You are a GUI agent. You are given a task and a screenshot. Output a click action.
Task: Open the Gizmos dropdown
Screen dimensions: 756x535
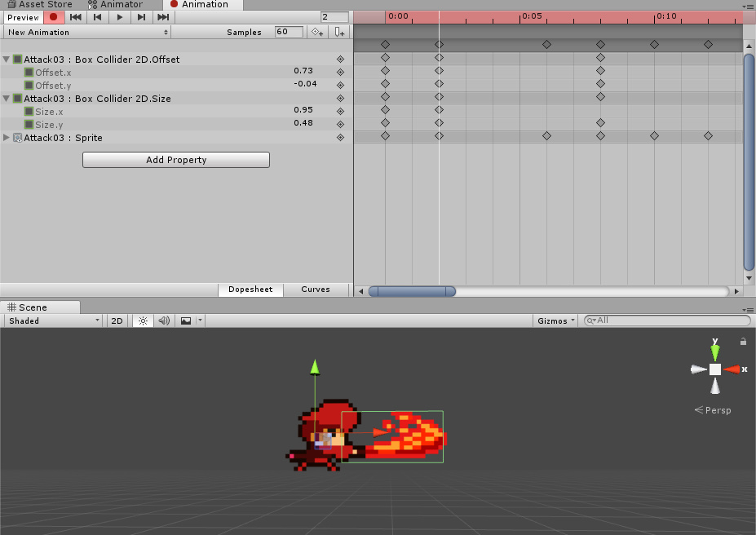[x=556, y=321]
